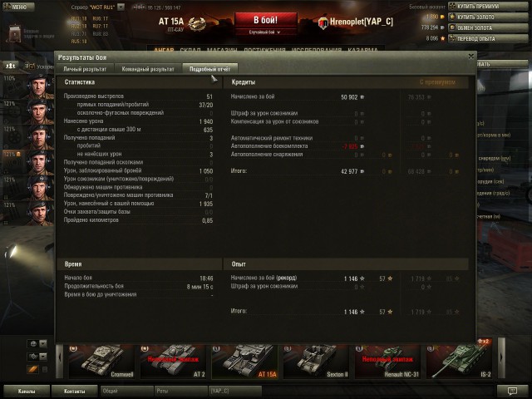Click the Урон, заблокированный бронёй row
The width and height of the screenshot is (532, 399).
pyautogui.click(x=139, y=170)
